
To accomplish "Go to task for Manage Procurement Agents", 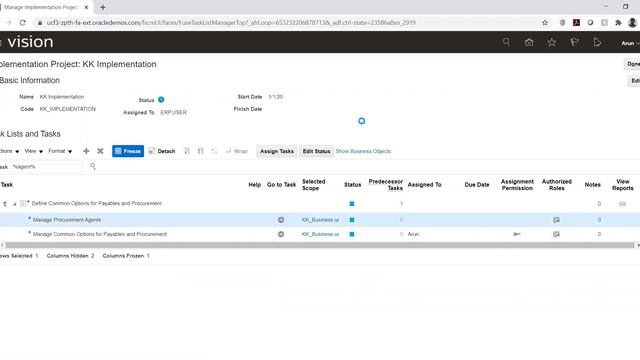I will click(281, 220).
